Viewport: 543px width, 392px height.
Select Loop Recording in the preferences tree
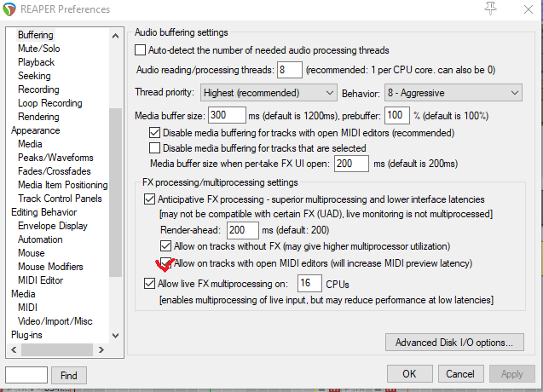click(x=49, y=103)
